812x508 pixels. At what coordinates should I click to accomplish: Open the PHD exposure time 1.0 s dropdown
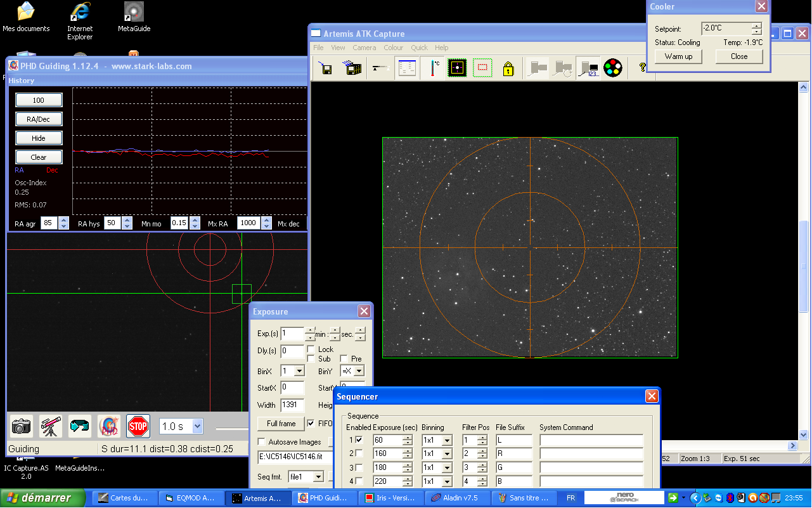tap(197, 426)
